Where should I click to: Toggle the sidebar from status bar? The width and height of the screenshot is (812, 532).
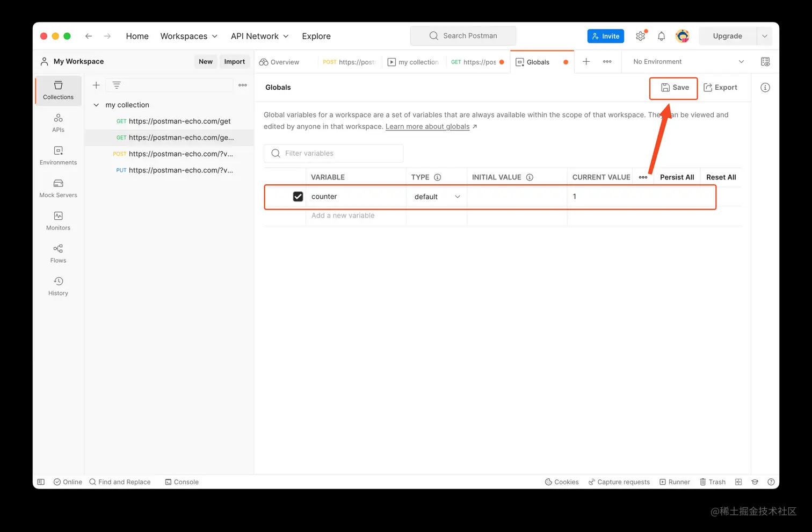[x=41, y=482]
